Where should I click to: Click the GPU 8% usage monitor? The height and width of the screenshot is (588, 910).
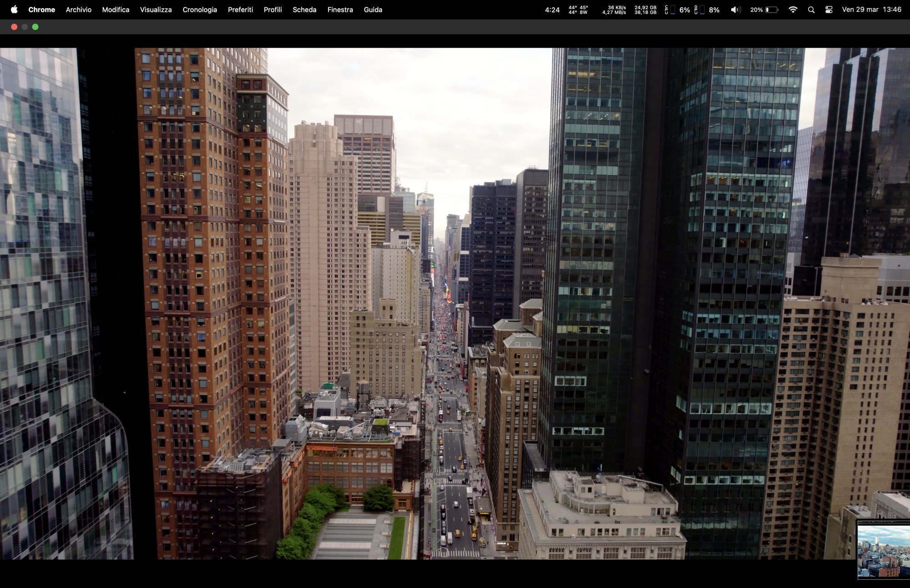click(707, 10)
